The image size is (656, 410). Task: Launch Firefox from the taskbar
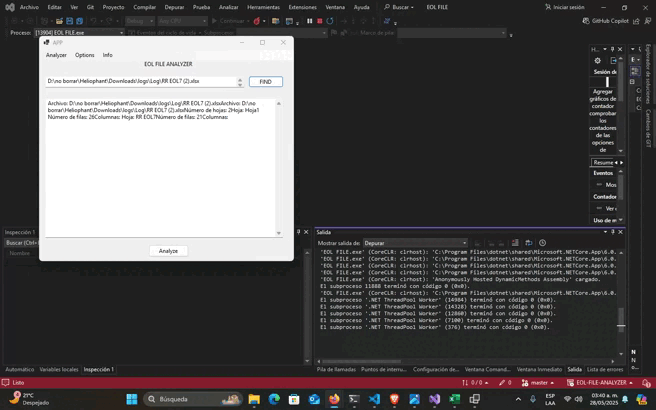click(334, 399)
